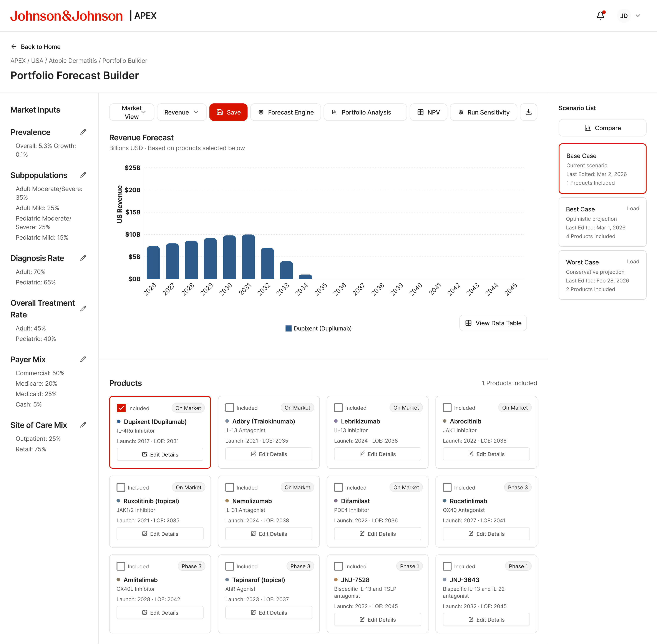Edit Details for Difamilast
Screen dimensions: 657x644
click(378, 534)
